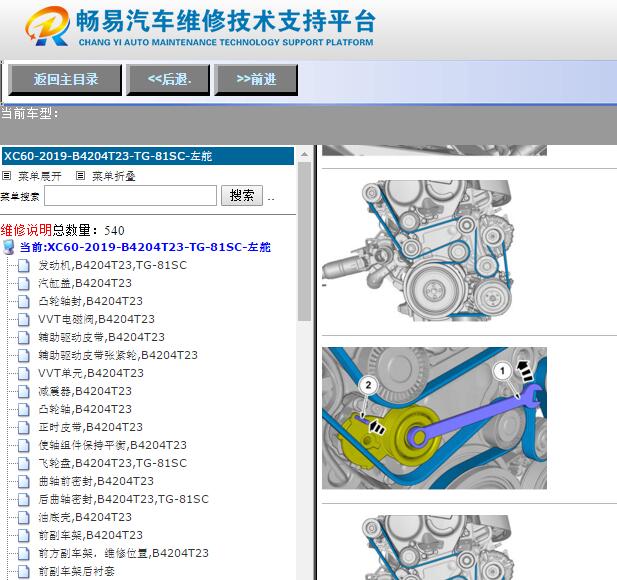Image resolution: width=617 pixels, height=580 pixels.
Task: Click document icon beside 凸轮轴,B4204T23
Action: pyautogui.click(x=24, y=410)
